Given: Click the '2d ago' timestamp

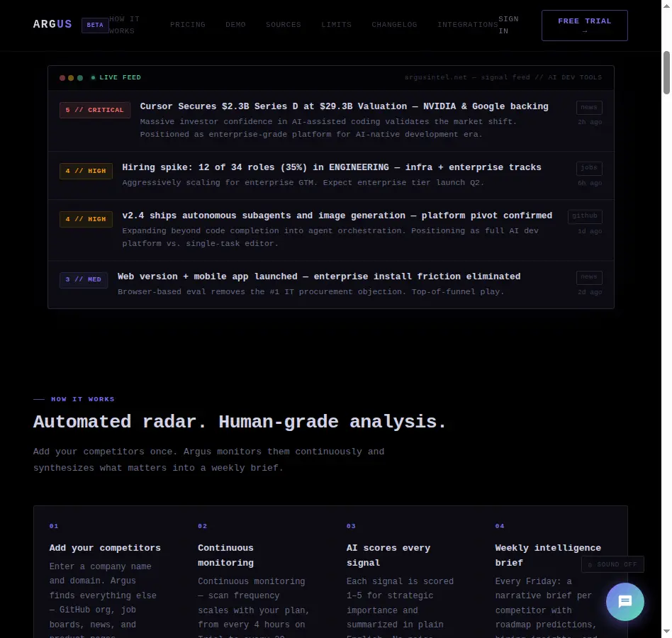Looking at the screenshot, I should (590, 292).
